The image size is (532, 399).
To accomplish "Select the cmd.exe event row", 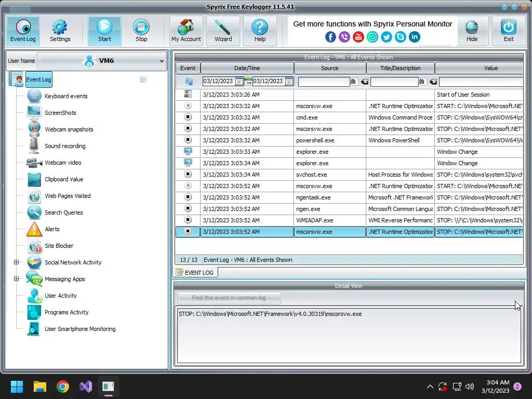I will tap(349, 117).
